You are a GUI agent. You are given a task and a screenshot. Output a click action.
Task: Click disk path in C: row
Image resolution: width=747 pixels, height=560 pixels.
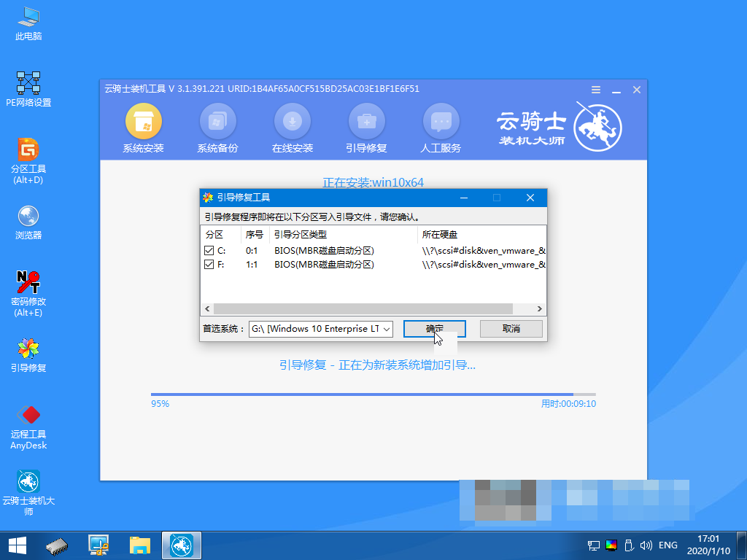click(x=484, y=251)
